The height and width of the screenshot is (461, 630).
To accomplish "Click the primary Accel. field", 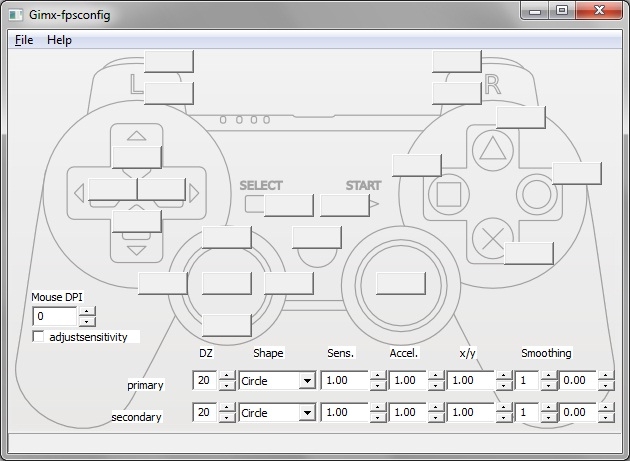I will point(408,380).
